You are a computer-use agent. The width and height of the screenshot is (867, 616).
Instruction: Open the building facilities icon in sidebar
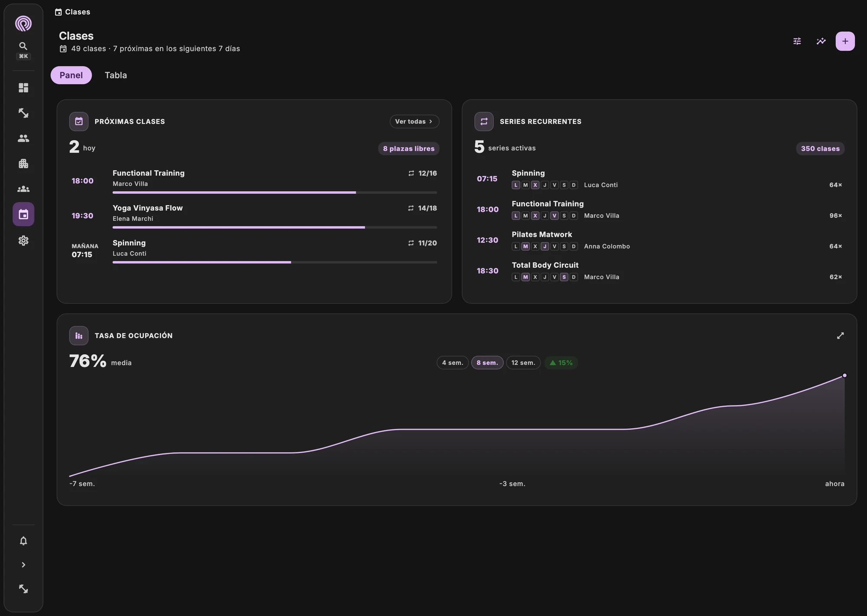[23, 163]
